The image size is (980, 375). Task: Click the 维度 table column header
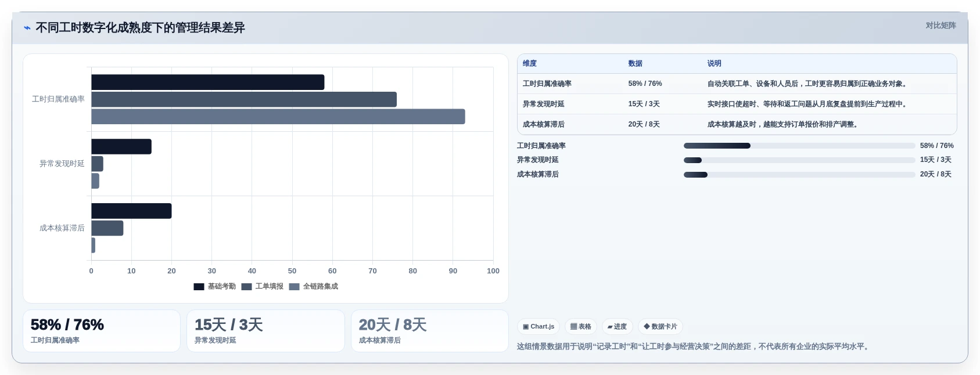click(x=530, y=64)
